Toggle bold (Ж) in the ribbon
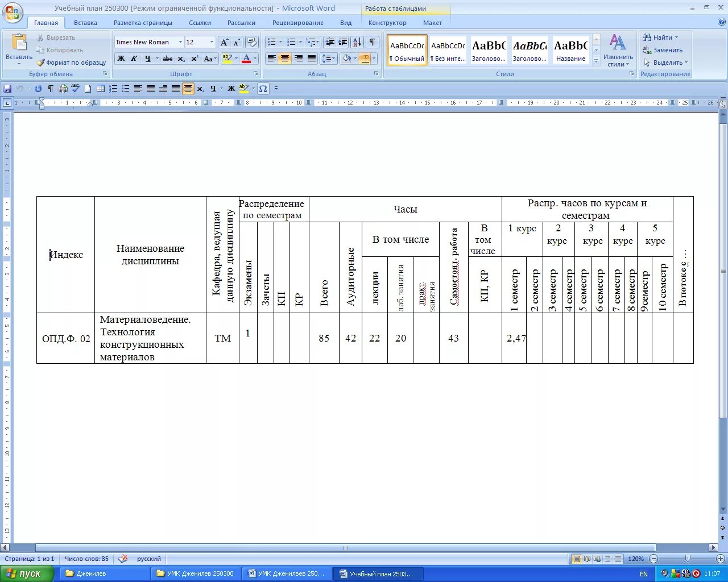This screenshot has height=582, width=728. [x=121, y=59]
